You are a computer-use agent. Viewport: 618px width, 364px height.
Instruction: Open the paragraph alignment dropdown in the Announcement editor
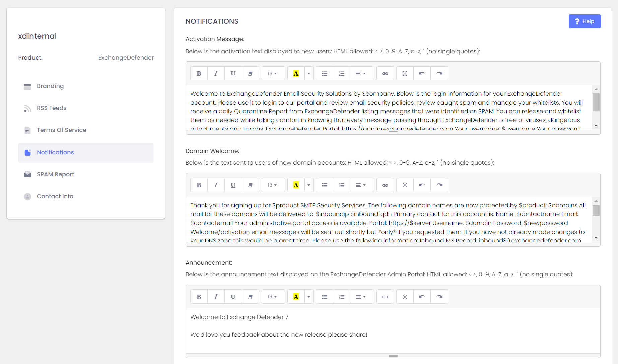(362, 297)
